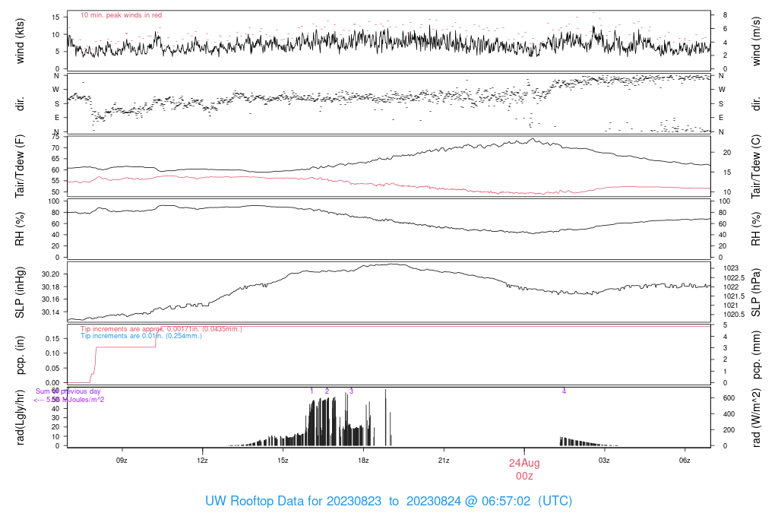Viewport: 778px width, 532px height.
Task: Click the '600' W/m^2 radiation axis value
Action: [729, 398]
